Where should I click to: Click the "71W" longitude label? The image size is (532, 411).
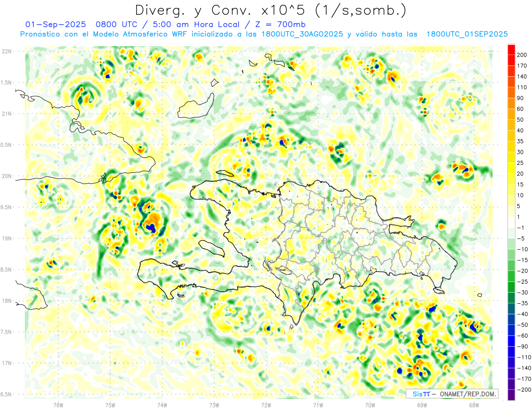click(318, 405)
